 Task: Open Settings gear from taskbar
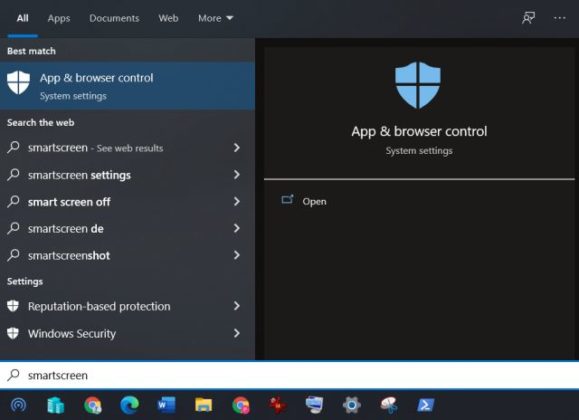pos(352,405)
